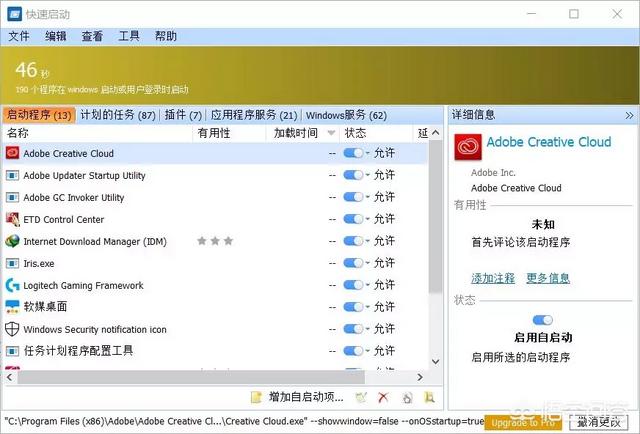The height and width of the screenshot is (434, 640).
Task: Click the 状态 column header
Action: (x=376, y=133)
